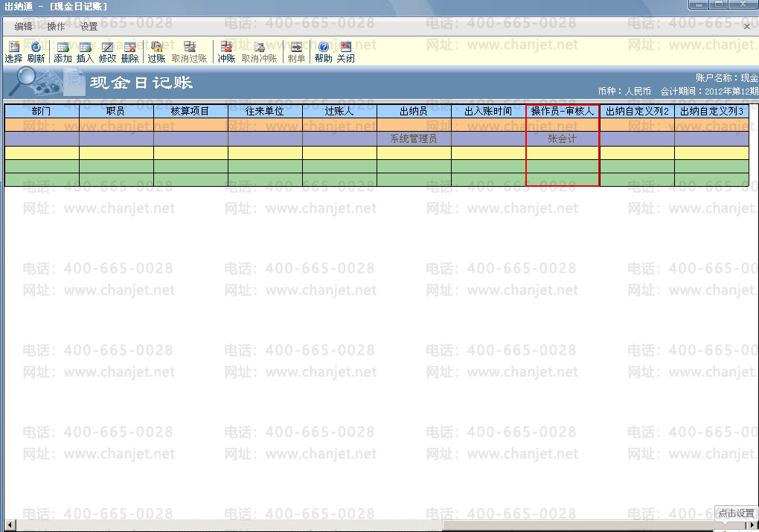Close the journal using 关闭 icon
759x532 pixels.
(x=345, y=52)
